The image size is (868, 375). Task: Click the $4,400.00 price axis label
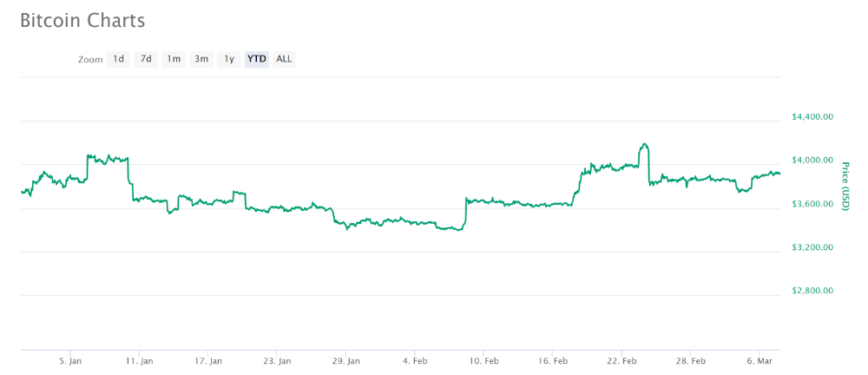tap(812, 117)
